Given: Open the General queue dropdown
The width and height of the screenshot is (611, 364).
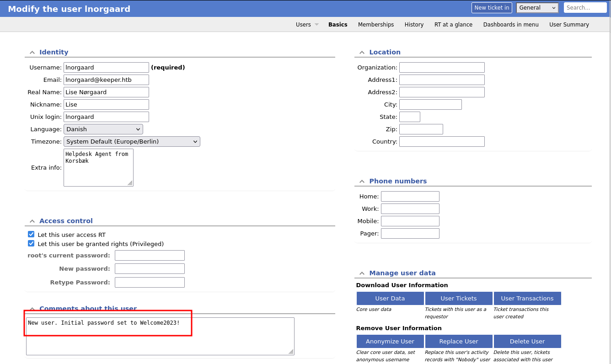Looking at the screenshot, I should (x=537, y=8).
